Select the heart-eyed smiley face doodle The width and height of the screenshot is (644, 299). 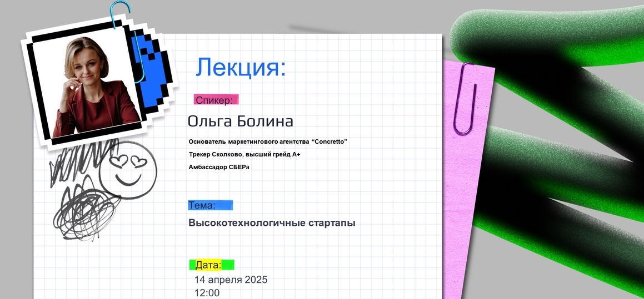tap(128, 171)
